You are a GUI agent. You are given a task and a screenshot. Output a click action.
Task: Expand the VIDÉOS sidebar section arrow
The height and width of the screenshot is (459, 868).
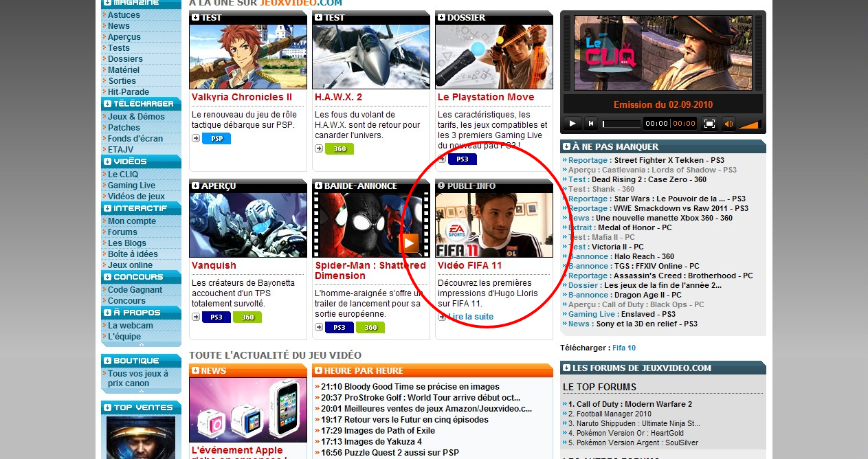(x=107, y=161)
